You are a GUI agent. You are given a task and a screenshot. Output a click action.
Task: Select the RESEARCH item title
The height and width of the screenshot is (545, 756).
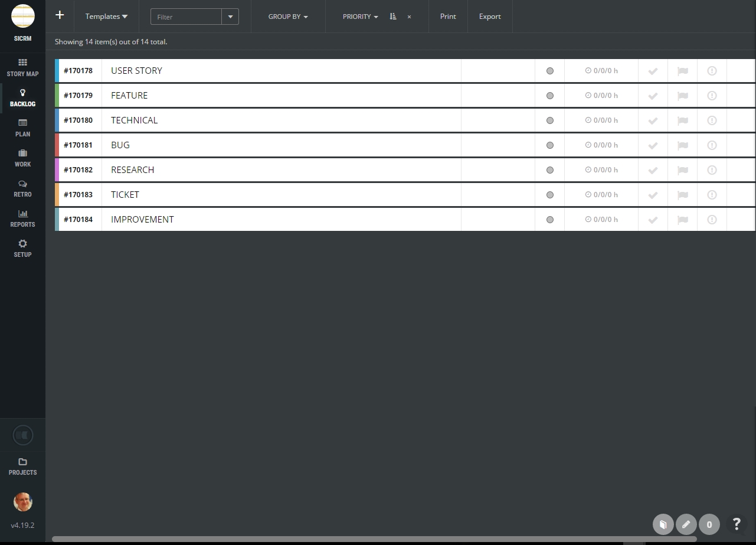pos(132,169)
